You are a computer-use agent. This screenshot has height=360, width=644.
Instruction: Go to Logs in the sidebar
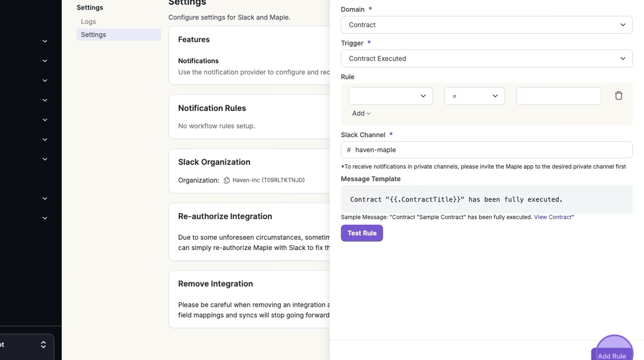coord(89,21)
